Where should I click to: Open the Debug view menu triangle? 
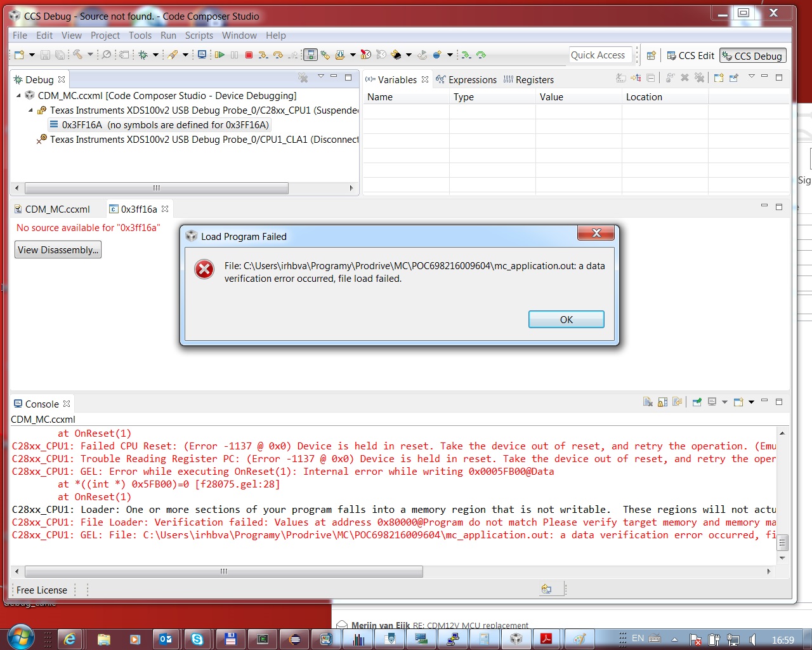[321, 77]
